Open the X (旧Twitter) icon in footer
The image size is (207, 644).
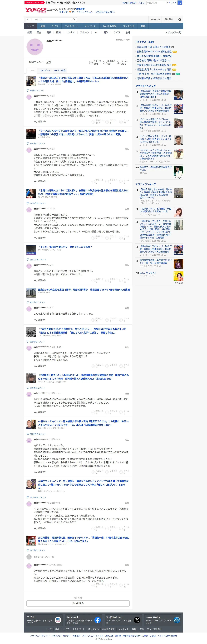click(x=137, y=620)
